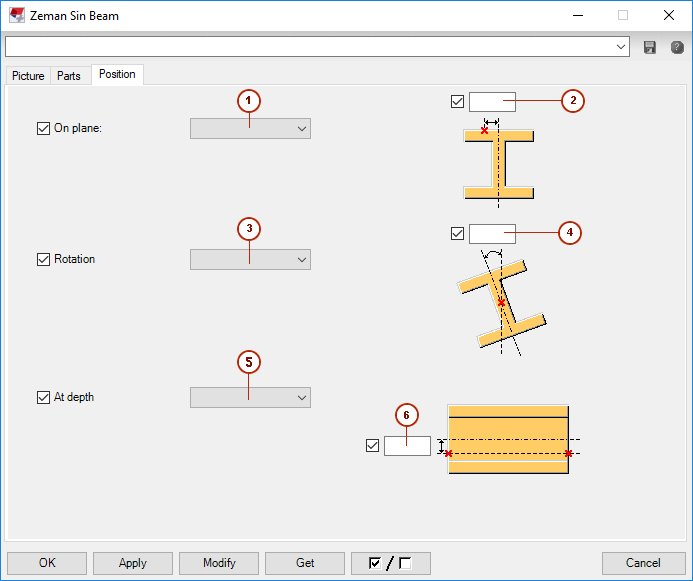Toggle the On plane checkbox
The width and height of the screenshot is (693, 581).
click(43, 129)
